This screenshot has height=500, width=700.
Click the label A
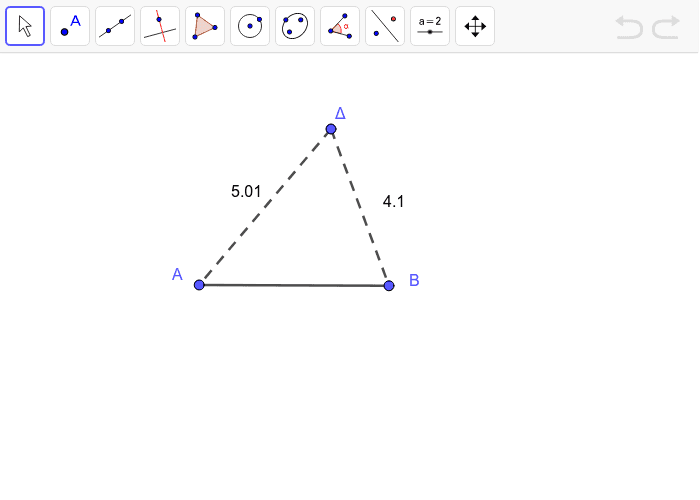tap(177, 274)
